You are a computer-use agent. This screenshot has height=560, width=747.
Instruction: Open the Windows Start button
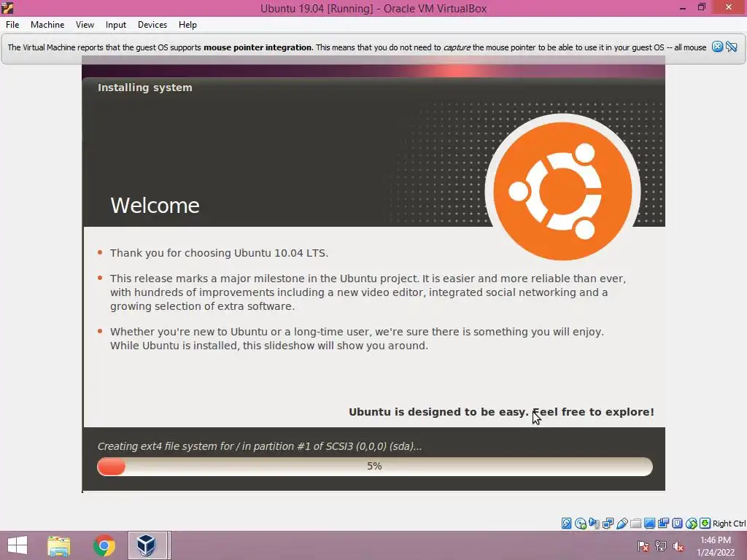click(18, 545)
